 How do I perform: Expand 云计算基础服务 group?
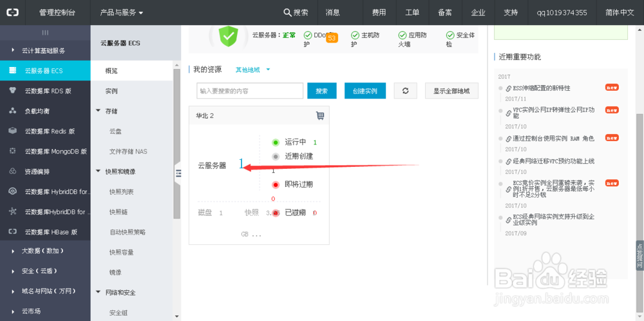(x=45, y=50)
